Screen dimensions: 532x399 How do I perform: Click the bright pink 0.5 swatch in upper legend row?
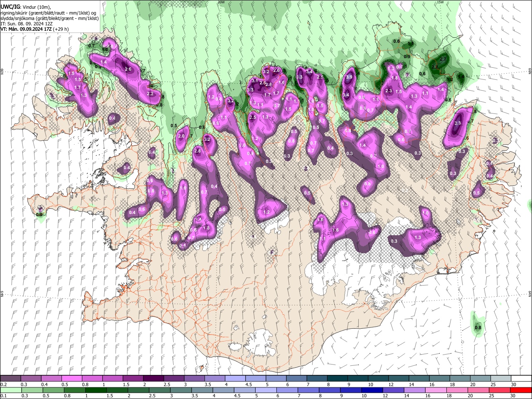click(71, 379)
